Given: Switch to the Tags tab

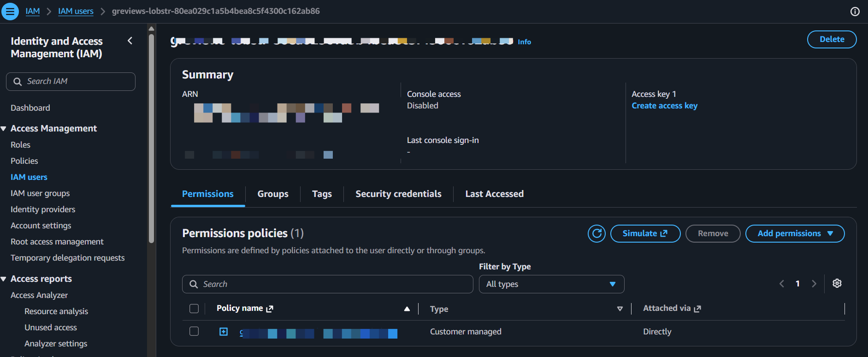Looking at the screenshot, I should [x=322, y=194].
